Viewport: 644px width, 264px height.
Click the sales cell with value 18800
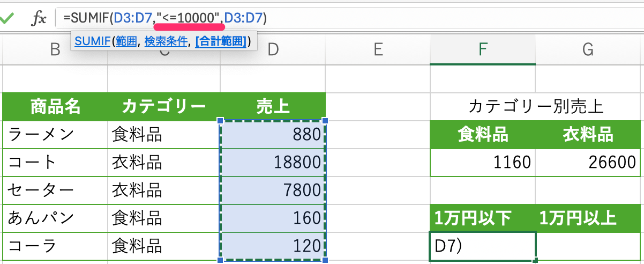point(273,162)
